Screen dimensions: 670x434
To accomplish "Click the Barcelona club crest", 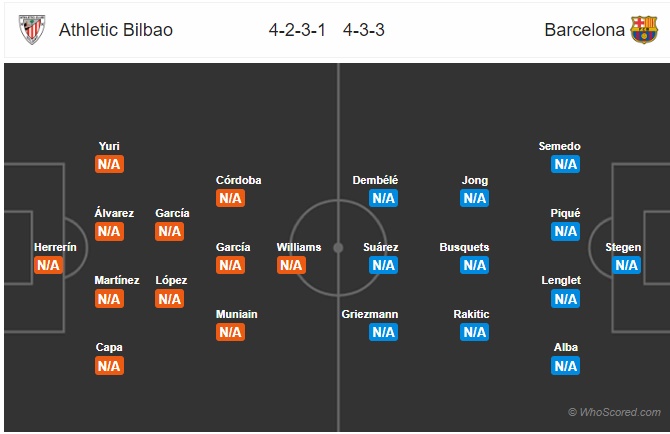I will (644, 29).
